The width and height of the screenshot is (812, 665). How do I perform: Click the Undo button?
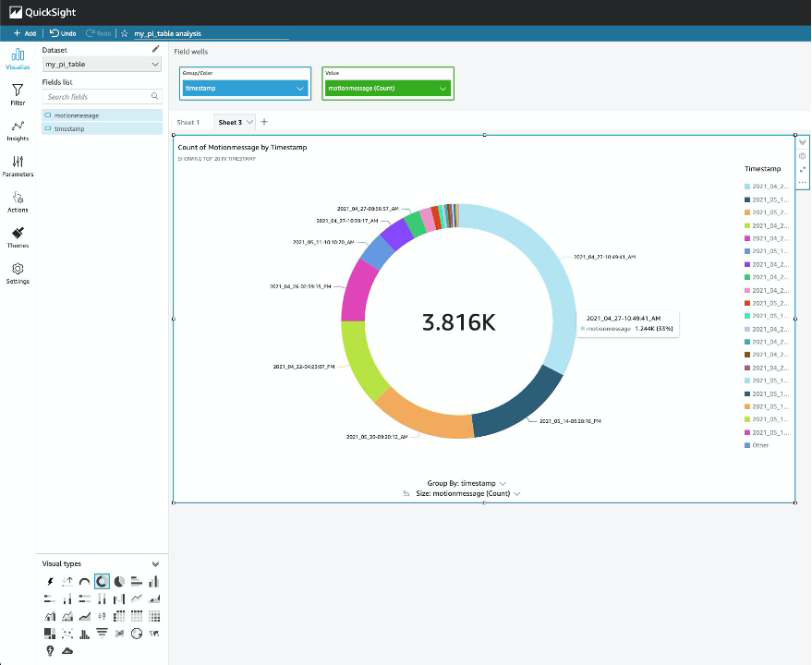[x=63, y=33]
